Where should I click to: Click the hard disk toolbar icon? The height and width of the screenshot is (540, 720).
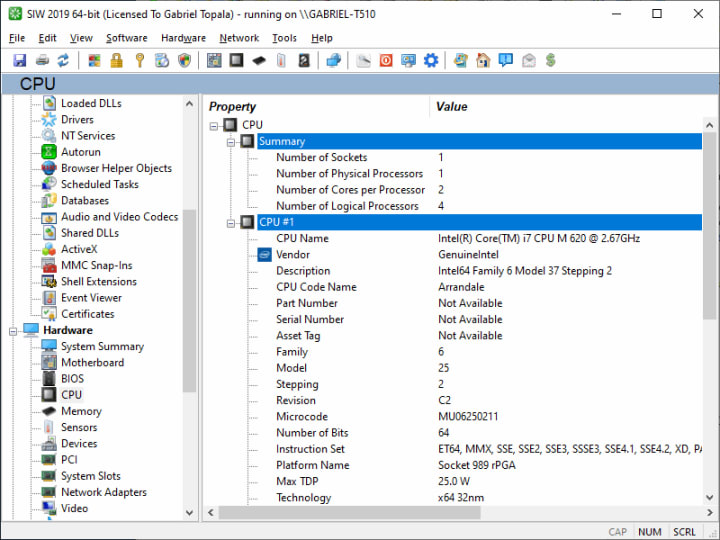[x=304, y=60]
